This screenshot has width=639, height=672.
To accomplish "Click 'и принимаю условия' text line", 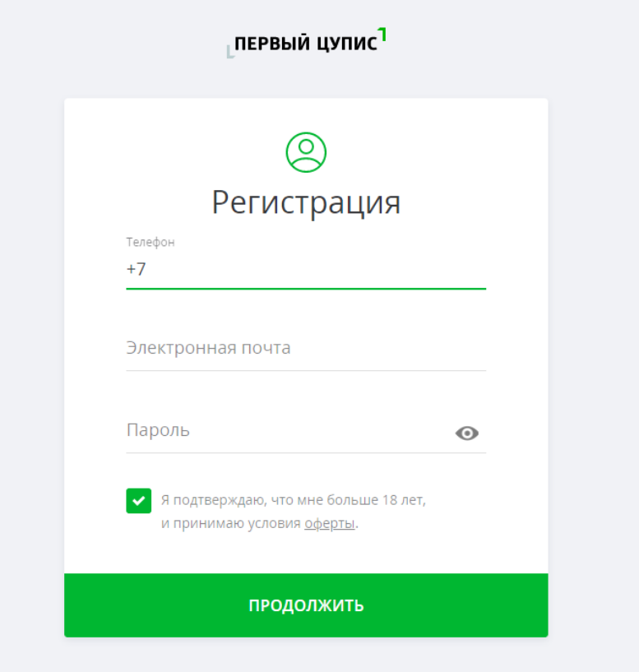I will (x=230, y=523).
